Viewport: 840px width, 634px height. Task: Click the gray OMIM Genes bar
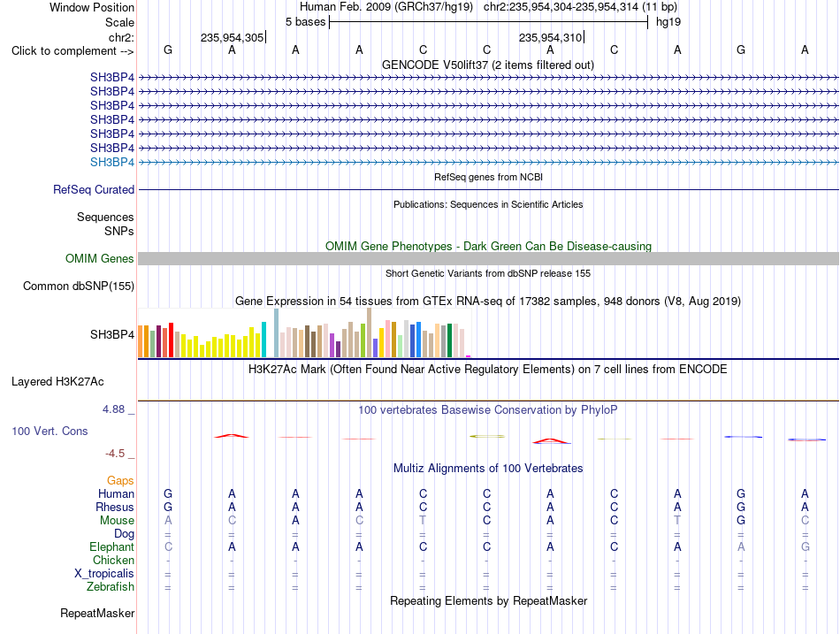coord(488,259)
